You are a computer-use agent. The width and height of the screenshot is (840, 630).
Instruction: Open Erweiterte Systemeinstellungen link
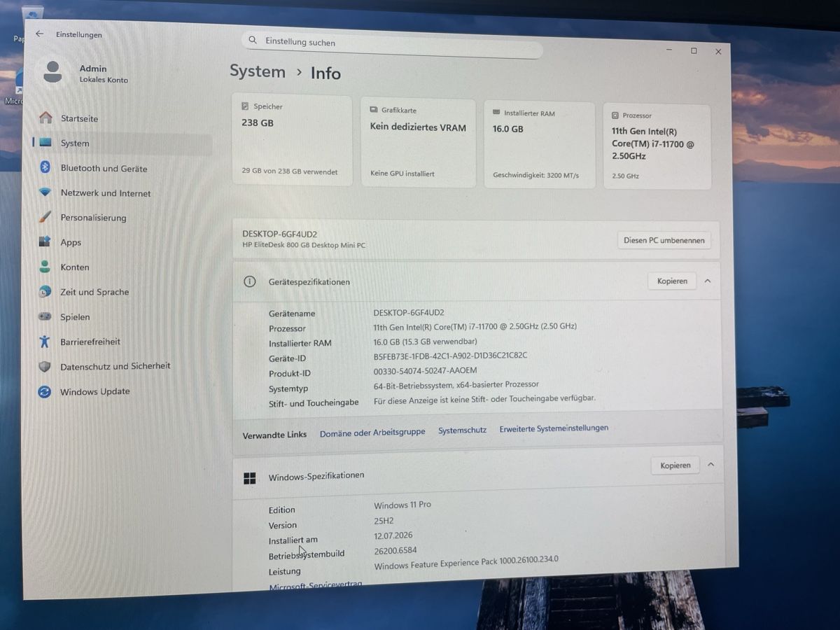(x=554, y=428)
